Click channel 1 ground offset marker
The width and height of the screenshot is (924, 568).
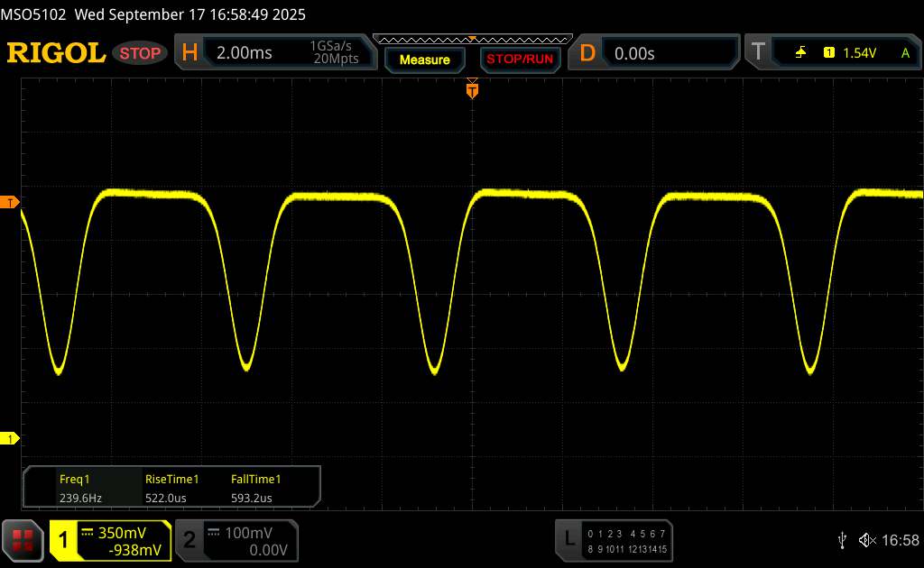[11, 439]
